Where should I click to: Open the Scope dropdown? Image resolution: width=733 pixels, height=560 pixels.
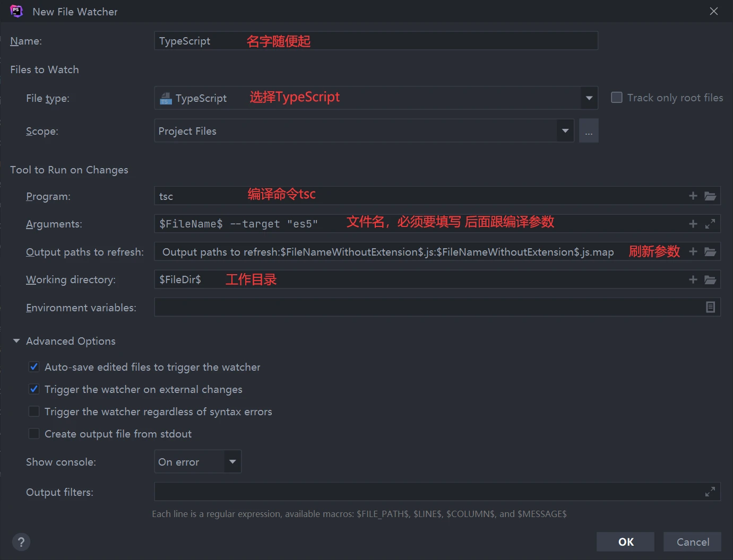point(565,130)
